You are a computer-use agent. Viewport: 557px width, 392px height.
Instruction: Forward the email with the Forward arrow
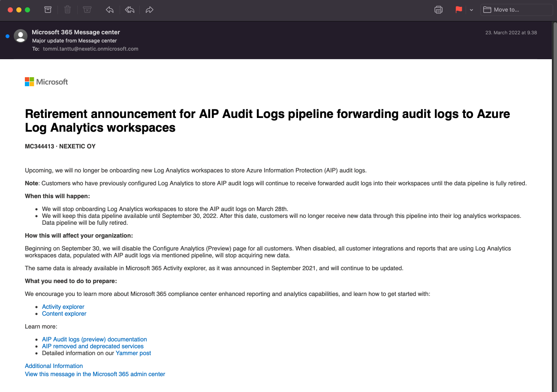click(150, 9)
